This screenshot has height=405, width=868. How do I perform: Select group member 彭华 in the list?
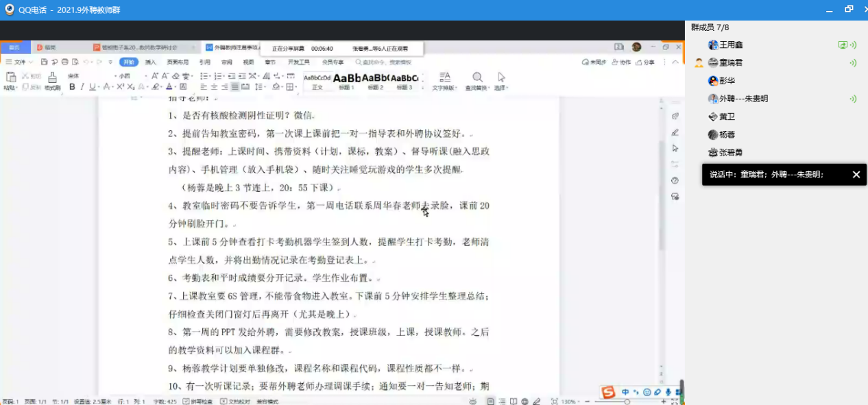[x=727, y=81]
